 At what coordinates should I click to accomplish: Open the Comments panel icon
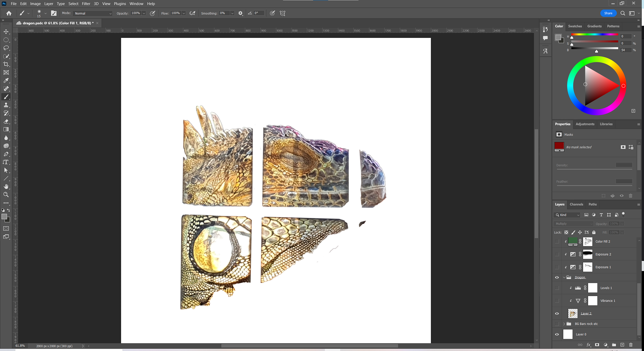[545, 38]
